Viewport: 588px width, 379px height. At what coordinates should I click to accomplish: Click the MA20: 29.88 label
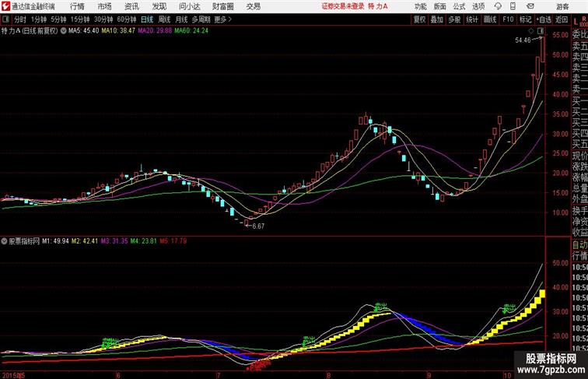pyautogui.click(x=155, y=31)
